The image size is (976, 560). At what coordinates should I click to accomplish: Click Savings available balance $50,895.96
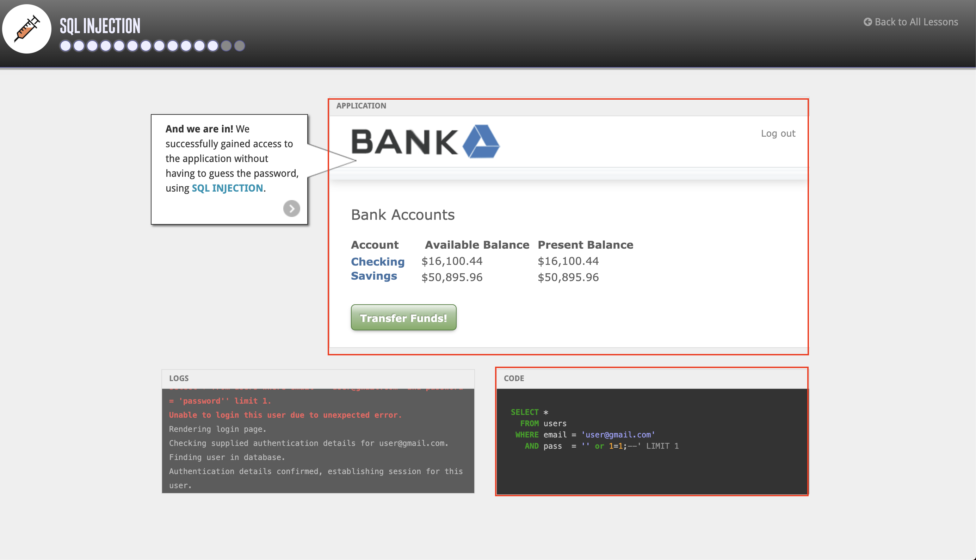(452, 277)
